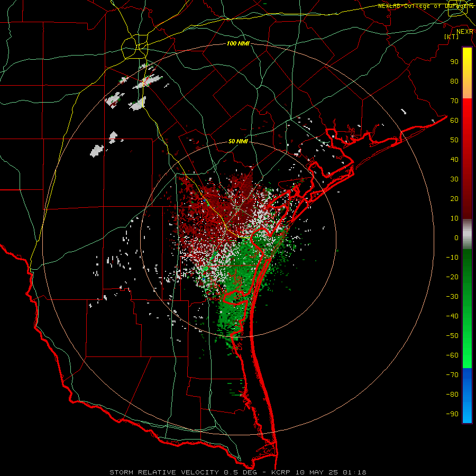Click the 30 value on the velocity scale
The image size is (476, 476).
[454, 179]
